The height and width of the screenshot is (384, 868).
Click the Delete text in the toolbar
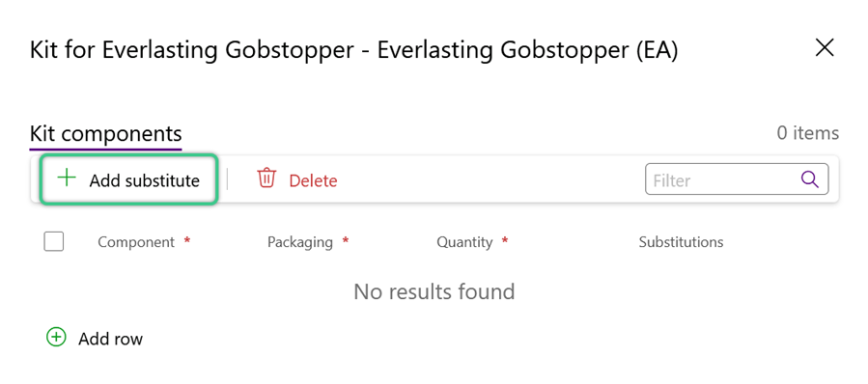point(314,181)
